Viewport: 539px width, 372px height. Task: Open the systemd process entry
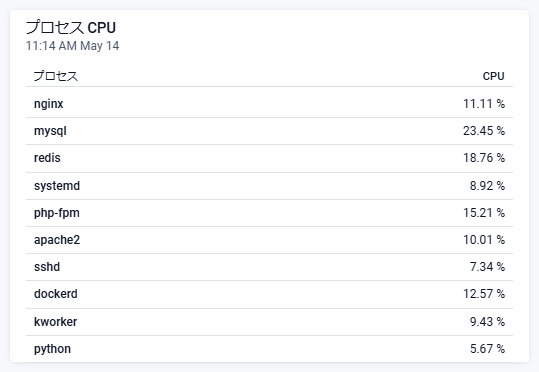point(269,186)
